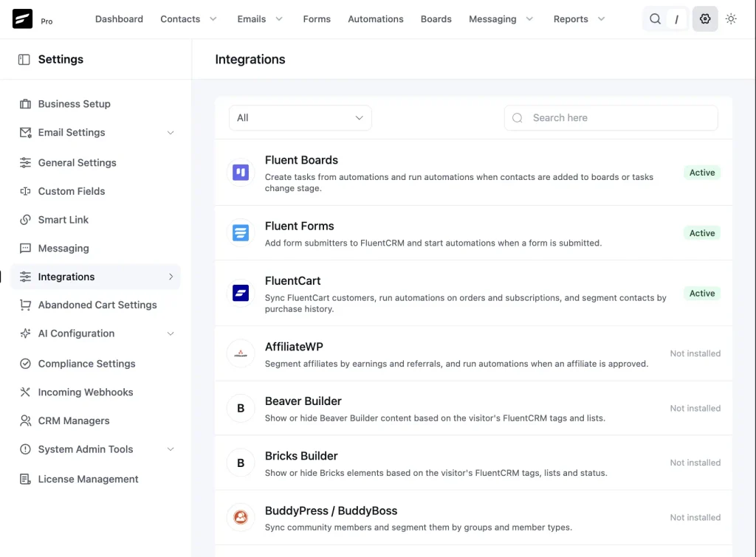Click the System Admin Tools alert icon

click(x=25, y=449)
